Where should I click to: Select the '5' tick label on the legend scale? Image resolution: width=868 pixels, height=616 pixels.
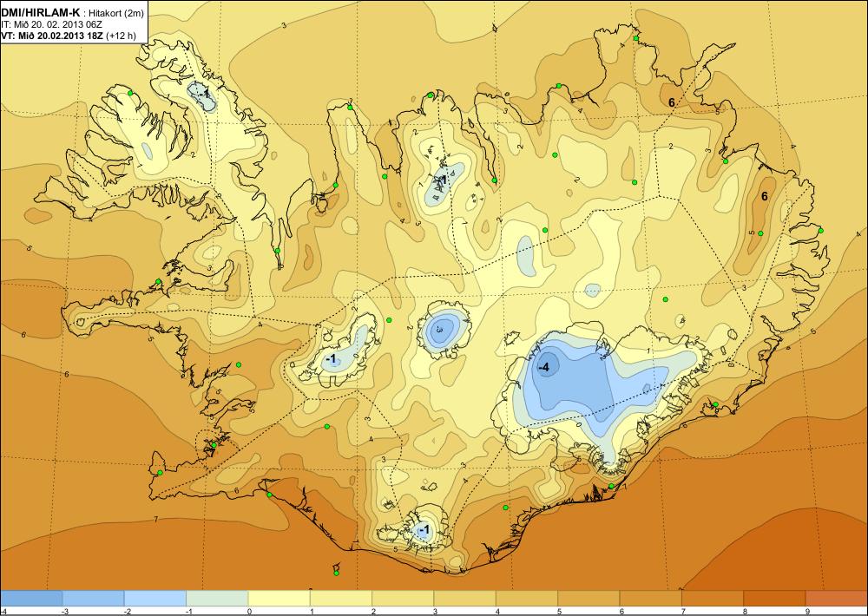click(x=558, y=611)
